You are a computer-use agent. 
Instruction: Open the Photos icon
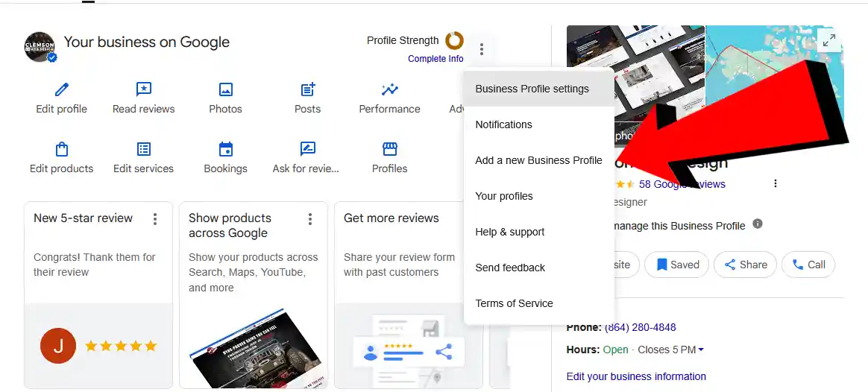[225, 89]
